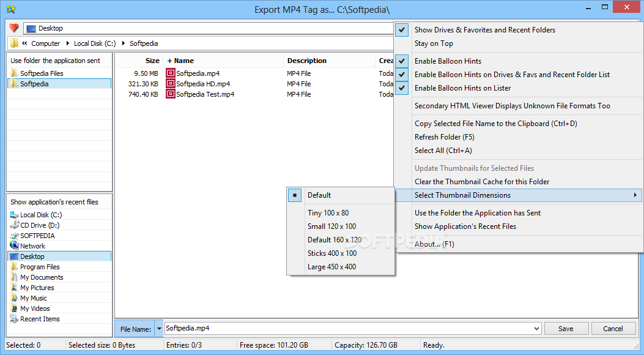Click the file name input field
This screenshot has width=644, height=355.
(348, 328)
